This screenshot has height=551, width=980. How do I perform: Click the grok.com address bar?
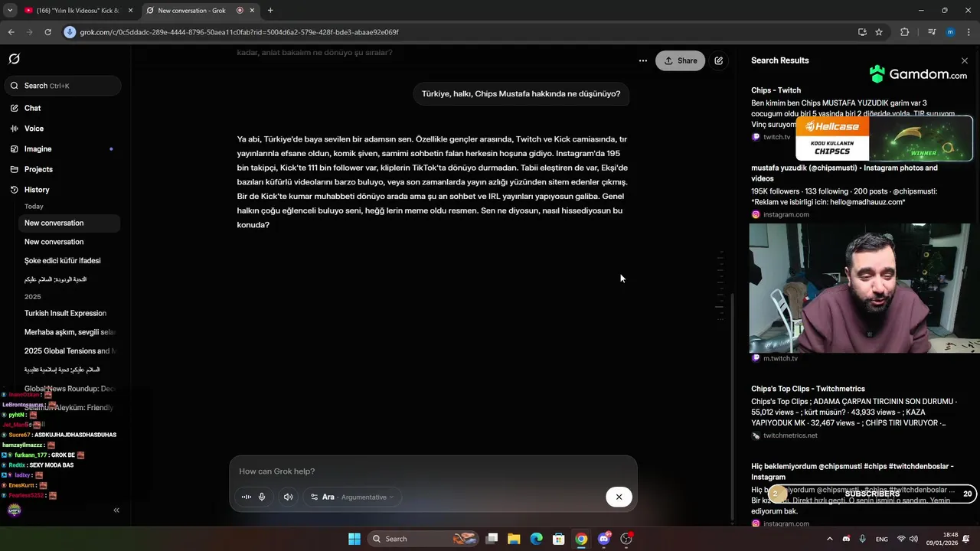[459, 32]
